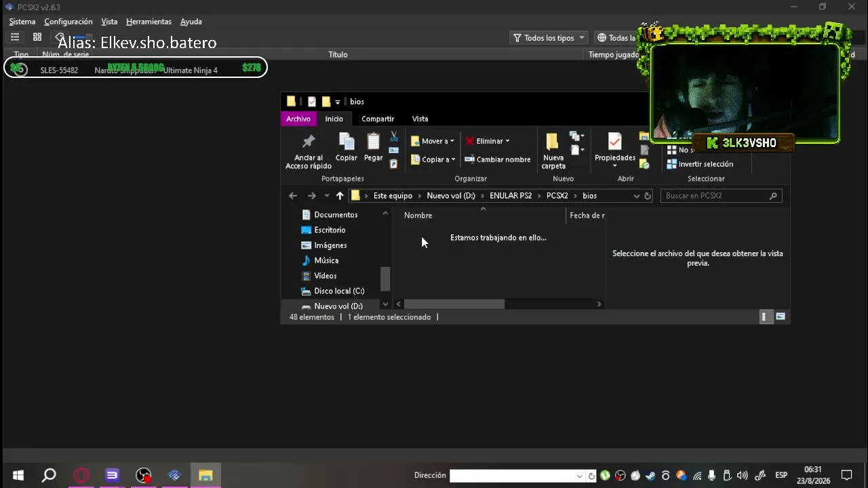Screen dimensions: 868x488
Task: Open Propiedades from the ribbon
Action: pos(615,150)
